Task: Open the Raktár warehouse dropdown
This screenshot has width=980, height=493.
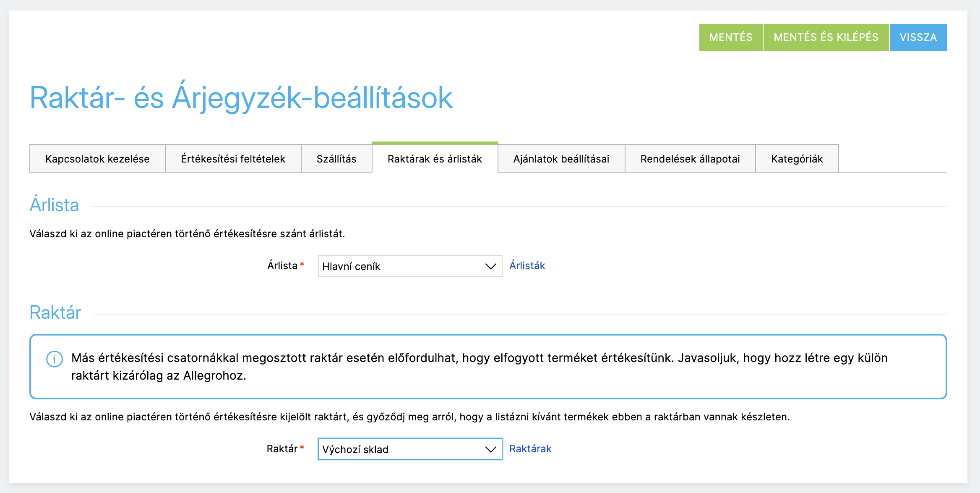Action: [x=410, y=449]
